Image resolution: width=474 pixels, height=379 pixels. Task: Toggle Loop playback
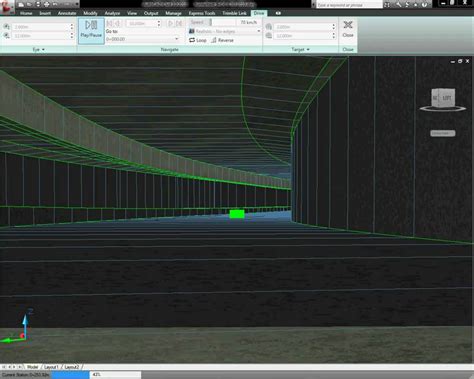tap(198, 40)
